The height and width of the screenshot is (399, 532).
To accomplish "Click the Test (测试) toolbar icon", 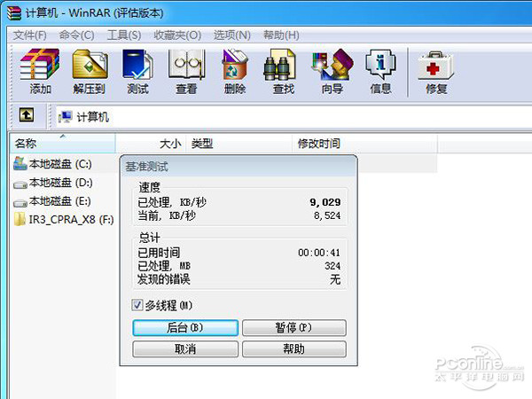I will tap(137, 65).
